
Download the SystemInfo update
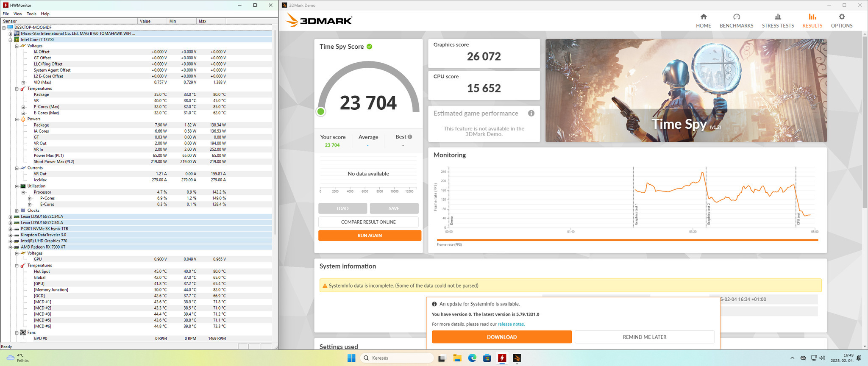(502, 337)
